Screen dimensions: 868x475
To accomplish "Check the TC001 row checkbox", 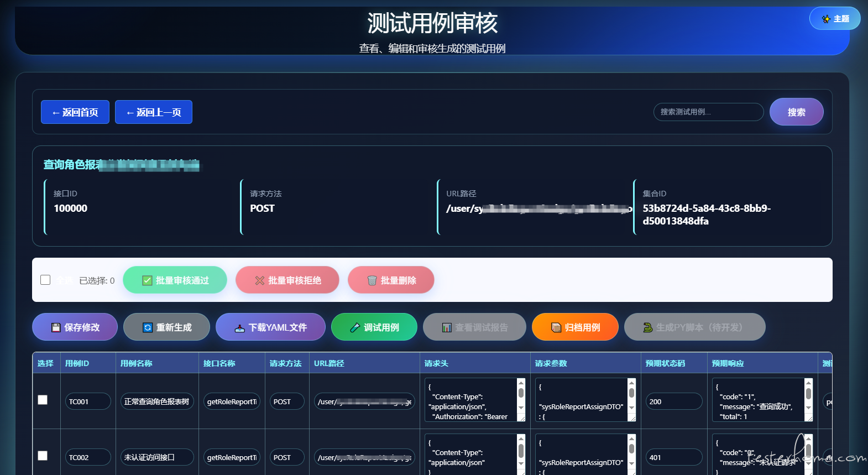I will pos(43,400).
